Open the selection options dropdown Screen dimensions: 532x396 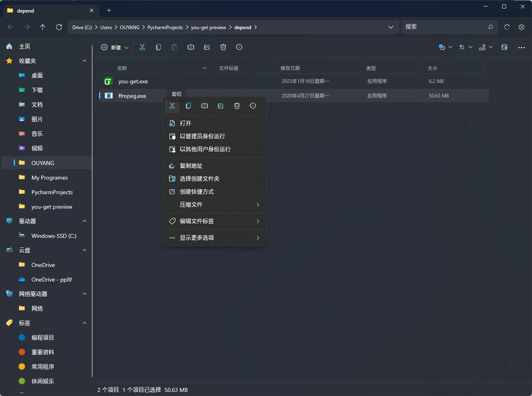pyautogui.click(x=445, y=47)
